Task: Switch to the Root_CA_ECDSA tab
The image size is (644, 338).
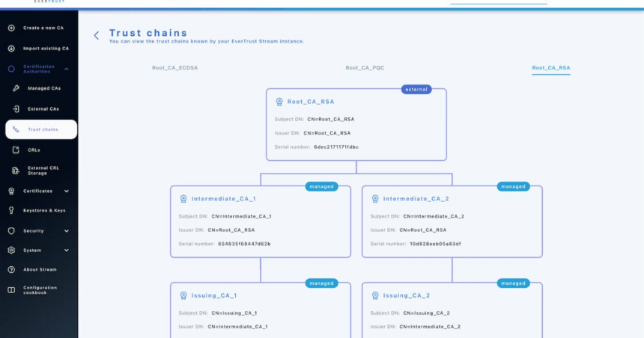Action: point(174,68)
